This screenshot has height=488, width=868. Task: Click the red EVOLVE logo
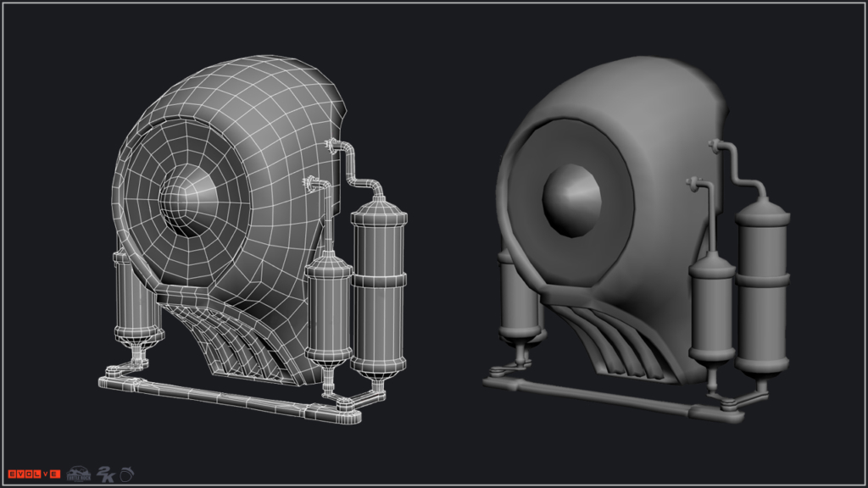tap(34, 474)
